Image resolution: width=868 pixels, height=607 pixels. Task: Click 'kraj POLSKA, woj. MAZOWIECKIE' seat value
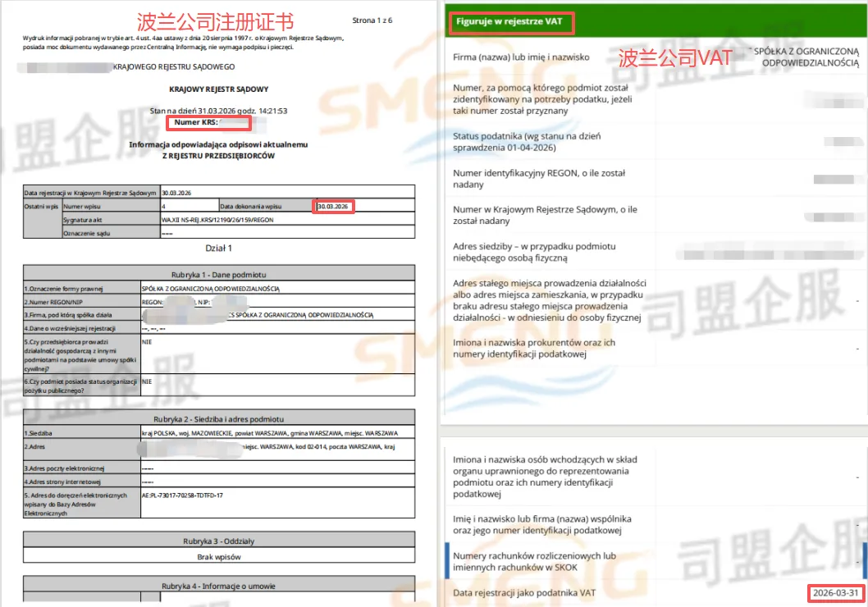pos(270,433)
